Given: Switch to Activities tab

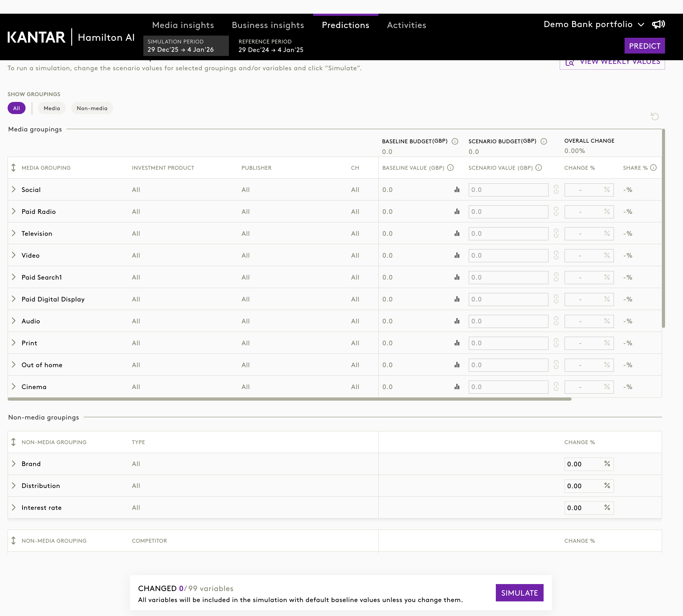Looking at the screenshot, I should point(406,25).
